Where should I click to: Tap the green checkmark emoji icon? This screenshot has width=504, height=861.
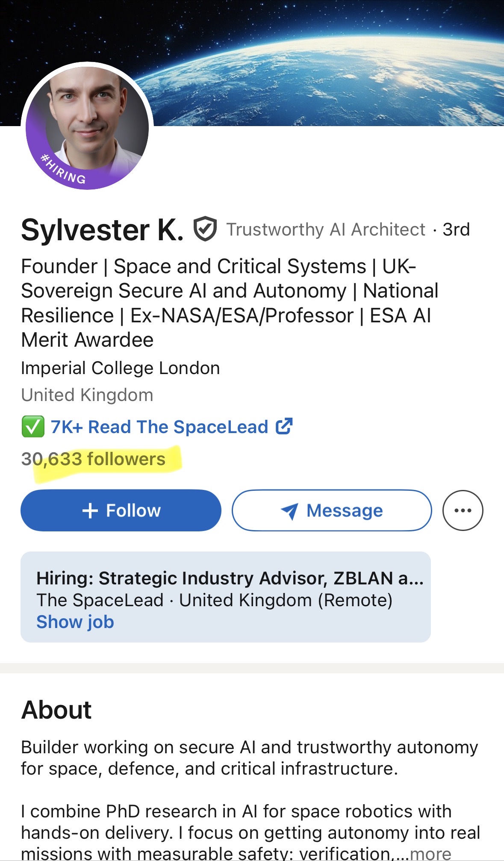pos(33,427)
